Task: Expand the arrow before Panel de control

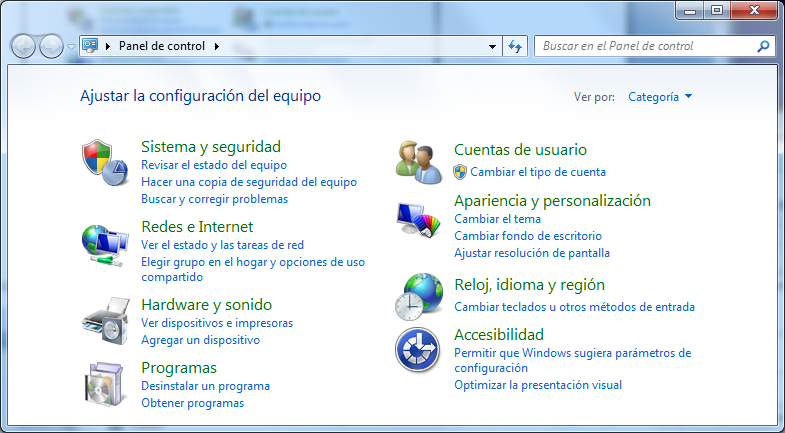Action: pyautogui.click(x=108, y=46)
